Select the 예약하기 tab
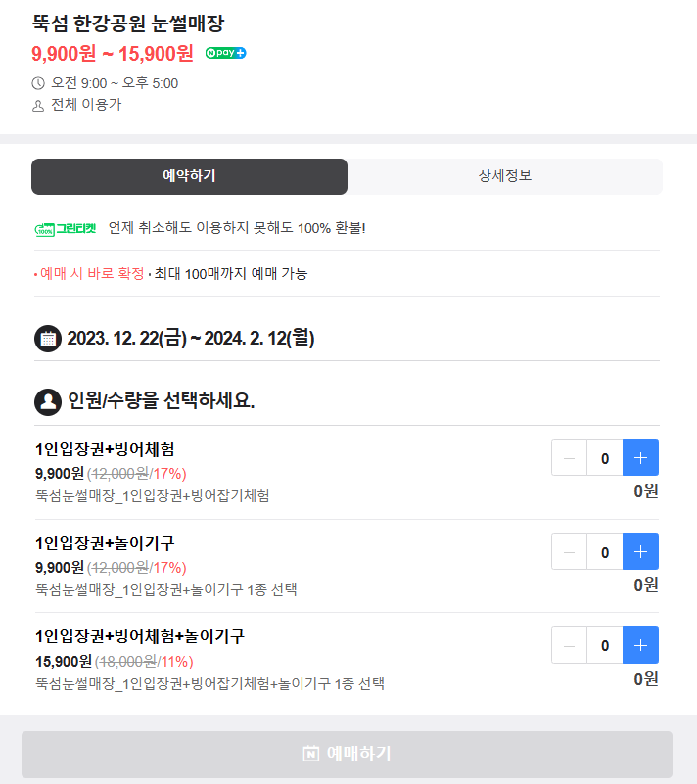This screenshot has height=784, width=697. 189,178
